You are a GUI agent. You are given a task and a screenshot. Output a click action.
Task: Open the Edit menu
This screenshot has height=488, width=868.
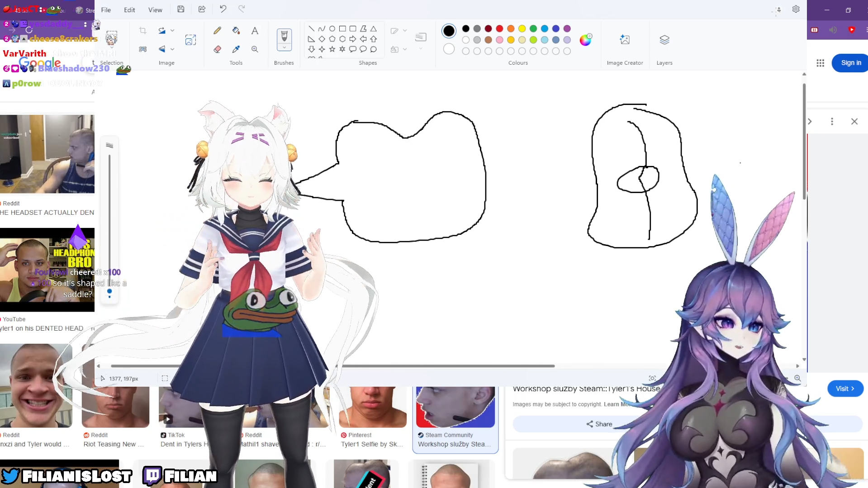tap(129, 9)
